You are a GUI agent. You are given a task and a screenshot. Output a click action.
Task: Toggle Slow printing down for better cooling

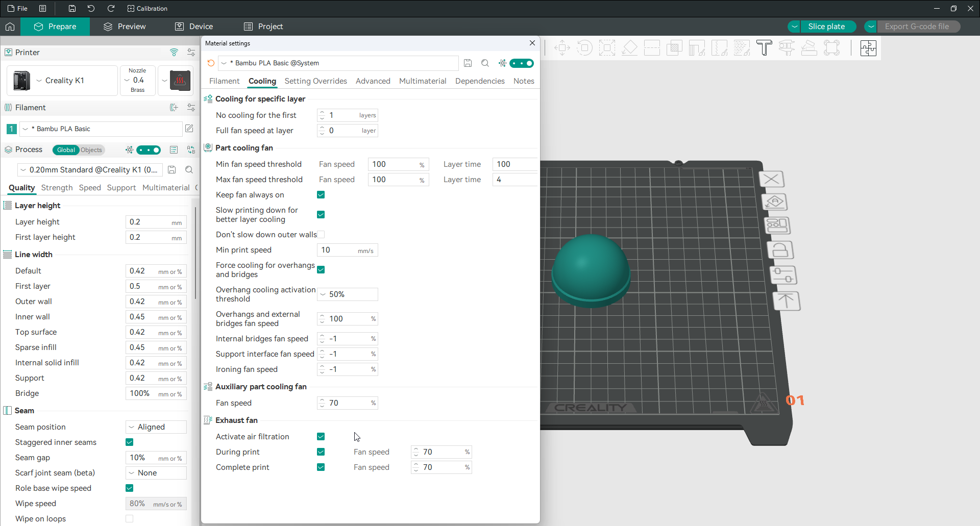(x=321, y=215)
